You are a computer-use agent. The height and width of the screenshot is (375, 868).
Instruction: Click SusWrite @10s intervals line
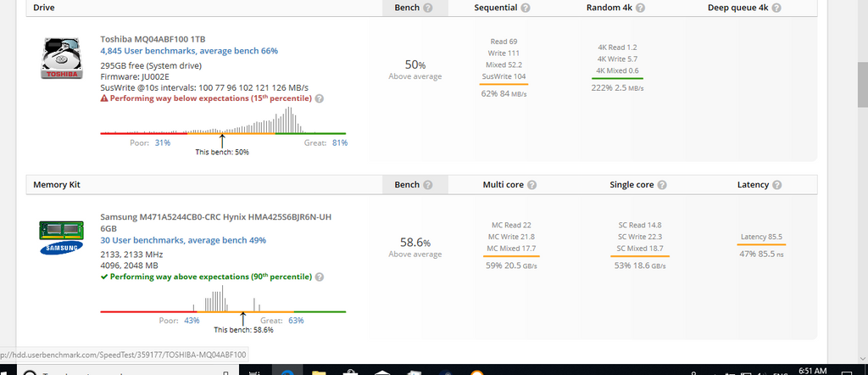click(204, 88)
